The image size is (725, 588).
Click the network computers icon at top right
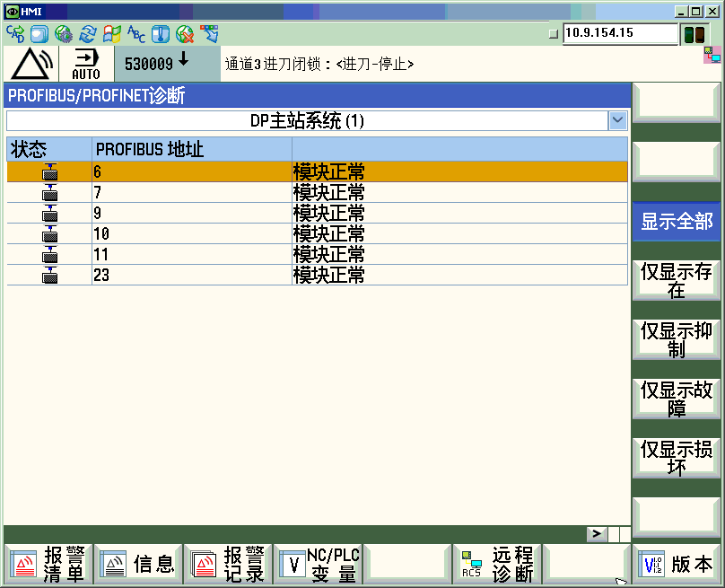pyautogui.click(x=712, y=55)
